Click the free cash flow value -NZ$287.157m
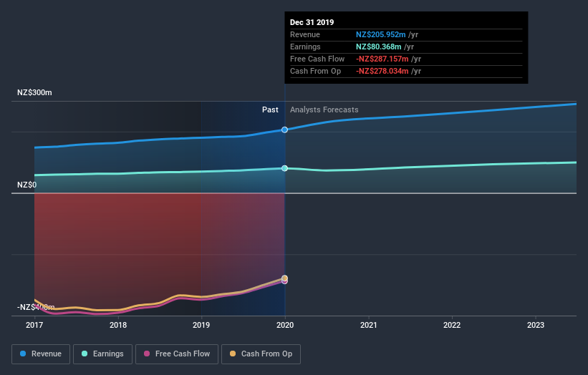This screenshot has width=588, height=375. (382, 59)
